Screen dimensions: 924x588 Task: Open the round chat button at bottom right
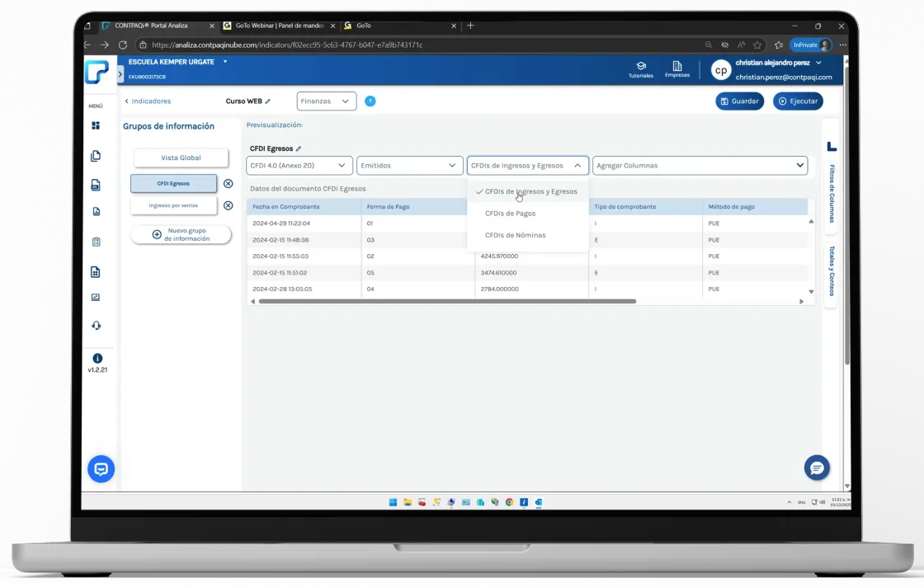pos(817,468)
